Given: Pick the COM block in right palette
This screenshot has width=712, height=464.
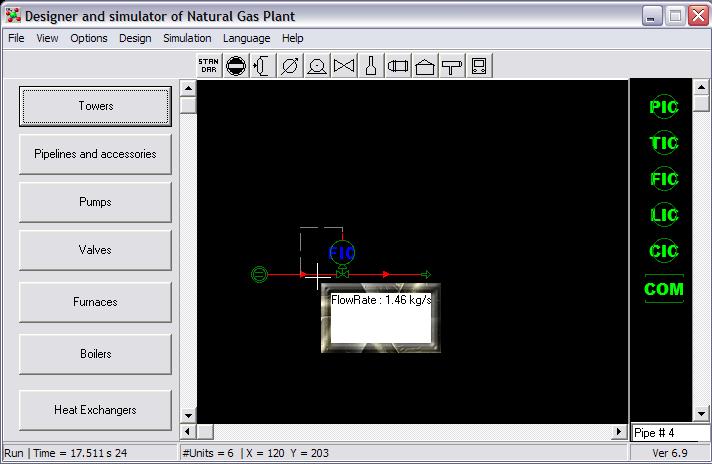Looking at the screenshot, I should pyautogui.click(x=664, y=289).
